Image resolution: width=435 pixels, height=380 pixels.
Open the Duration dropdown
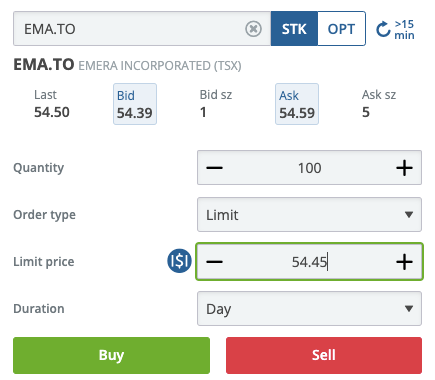(309, 309)
